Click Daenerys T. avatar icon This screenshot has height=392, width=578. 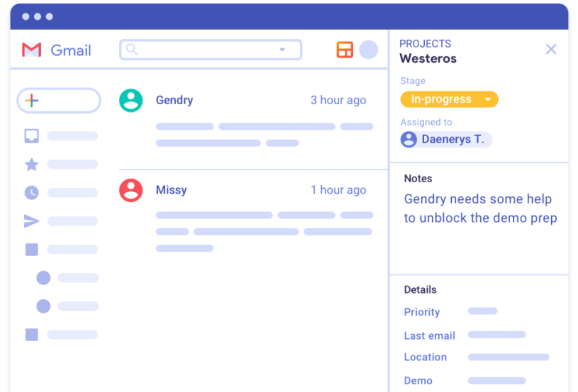coord(409,140)
